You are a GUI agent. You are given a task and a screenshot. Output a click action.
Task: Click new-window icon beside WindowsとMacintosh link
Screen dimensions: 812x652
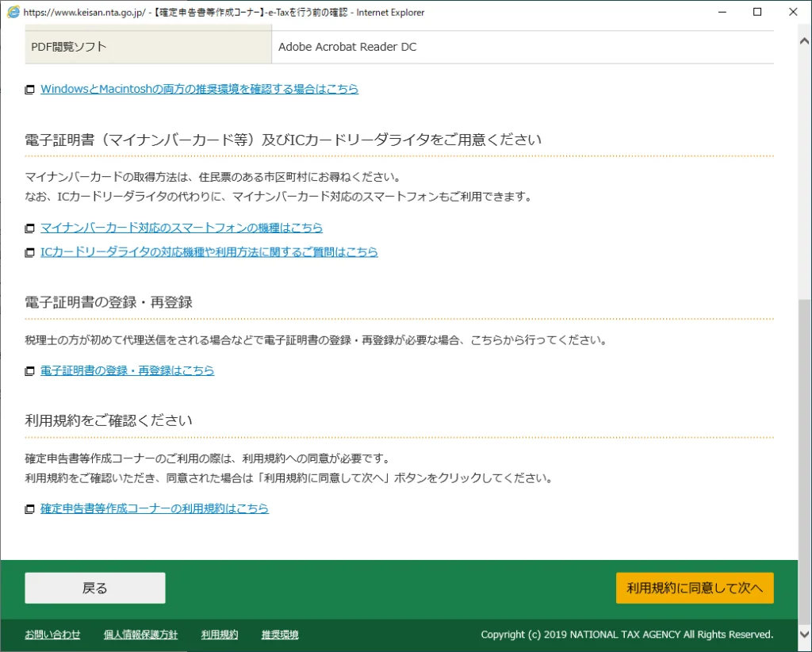coord(30,90)
